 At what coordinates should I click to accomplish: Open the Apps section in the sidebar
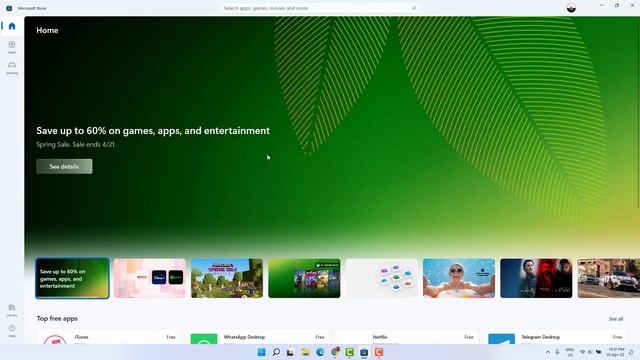pyautogui.click(x=12, y=47)
